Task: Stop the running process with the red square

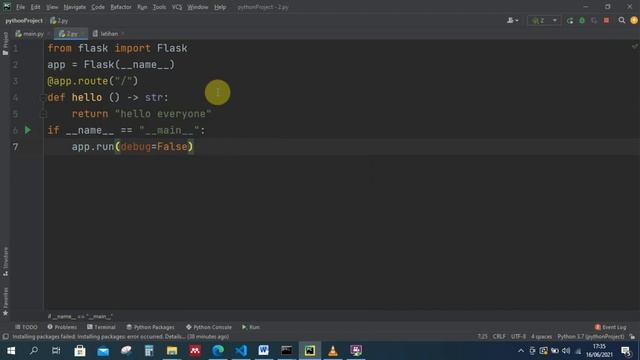Action: point(607,20)
